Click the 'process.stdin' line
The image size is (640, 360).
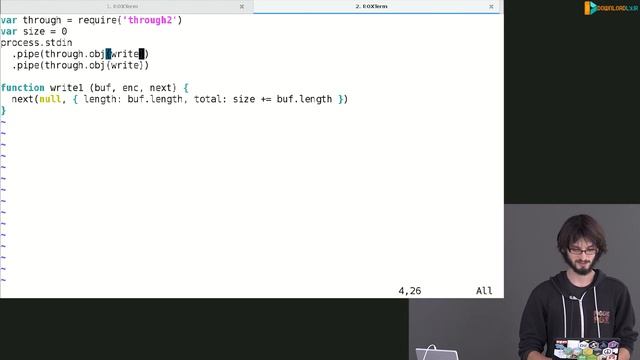(x=36, y=43)
